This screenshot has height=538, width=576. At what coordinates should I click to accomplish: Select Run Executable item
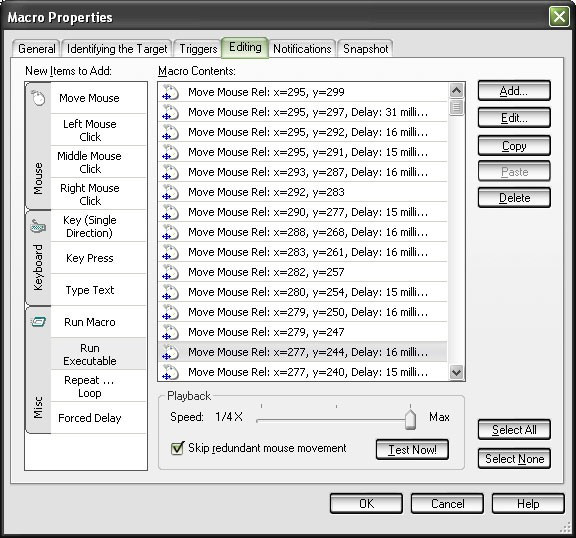tap(98, 354)
